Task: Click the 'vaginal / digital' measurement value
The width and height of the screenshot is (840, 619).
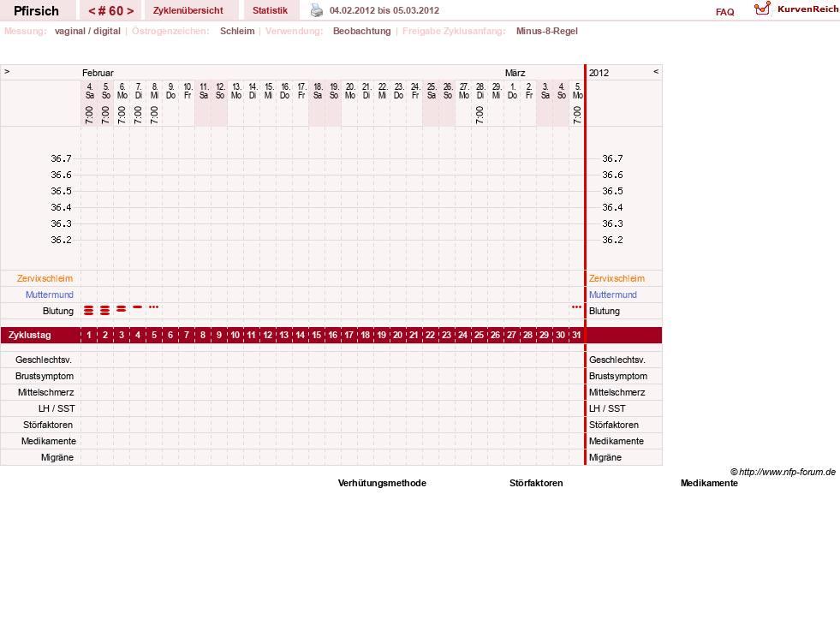Action: tap(87, 31)
